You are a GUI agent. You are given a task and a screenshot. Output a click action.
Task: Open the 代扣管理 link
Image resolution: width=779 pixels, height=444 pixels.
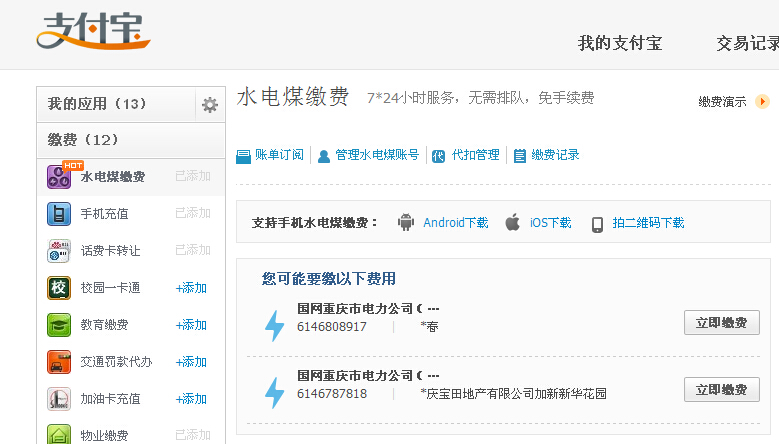[x=475, y=155]
